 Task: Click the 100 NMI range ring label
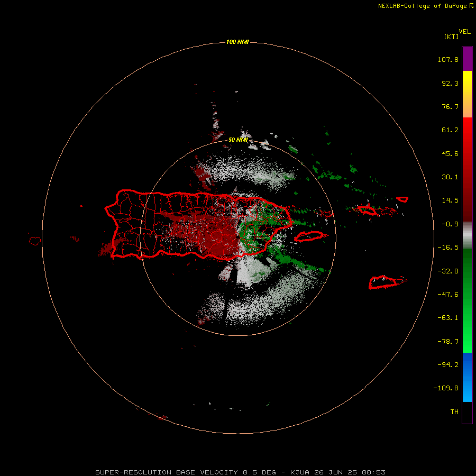pos(237,42)
